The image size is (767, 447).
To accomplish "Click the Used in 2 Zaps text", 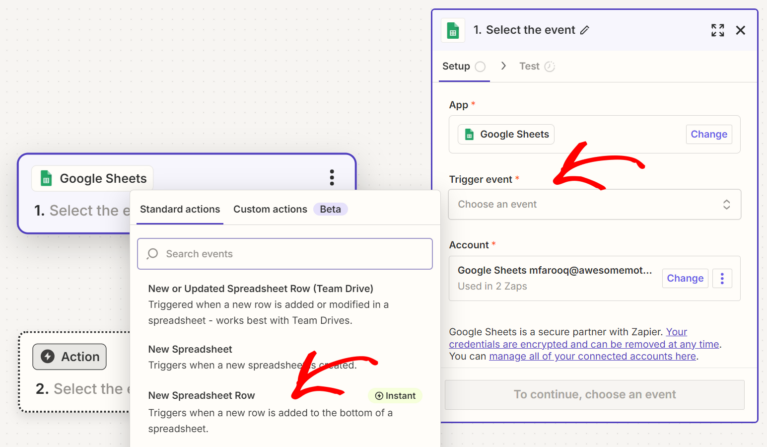I will tap(492, 287).
